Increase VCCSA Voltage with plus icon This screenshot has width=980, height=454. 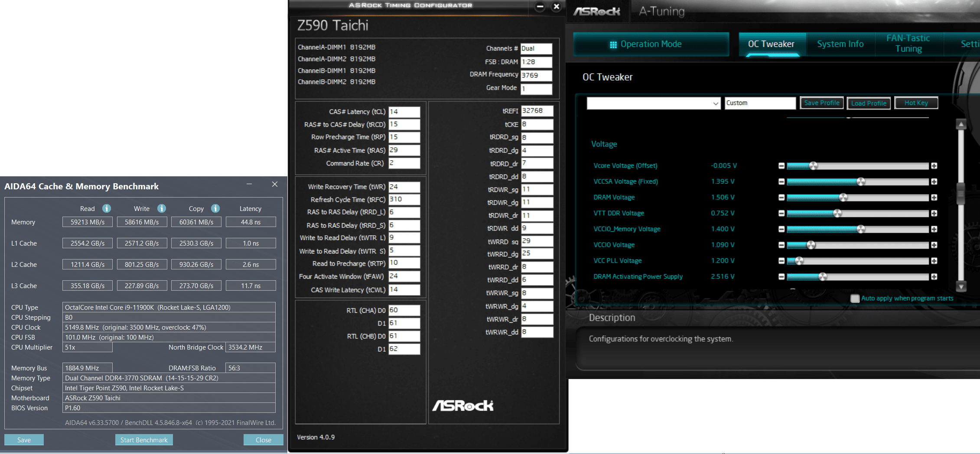click(934, 182)
